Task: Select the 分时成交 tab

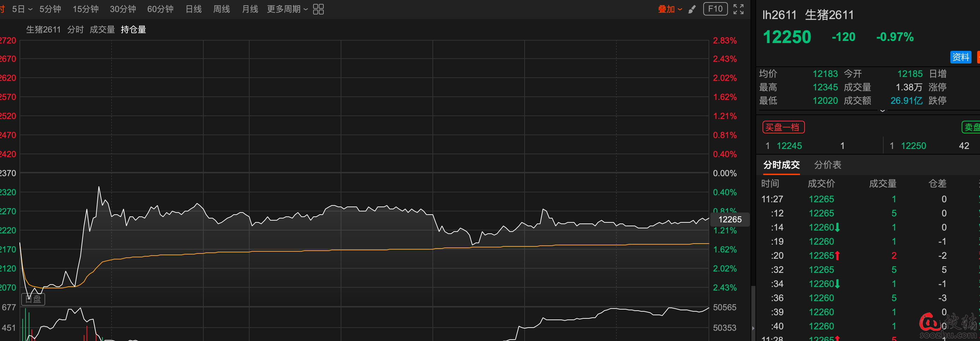Action: coord(781,165)
